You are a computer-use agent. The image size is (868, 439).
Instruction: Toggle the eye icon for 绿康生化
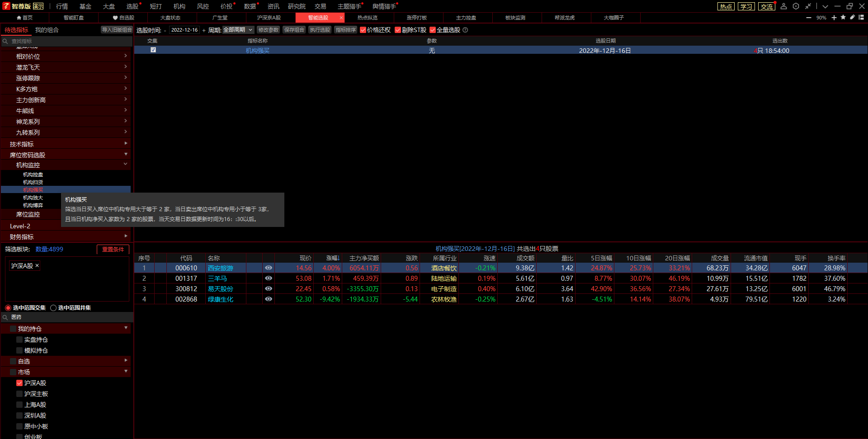click(269, 299)
